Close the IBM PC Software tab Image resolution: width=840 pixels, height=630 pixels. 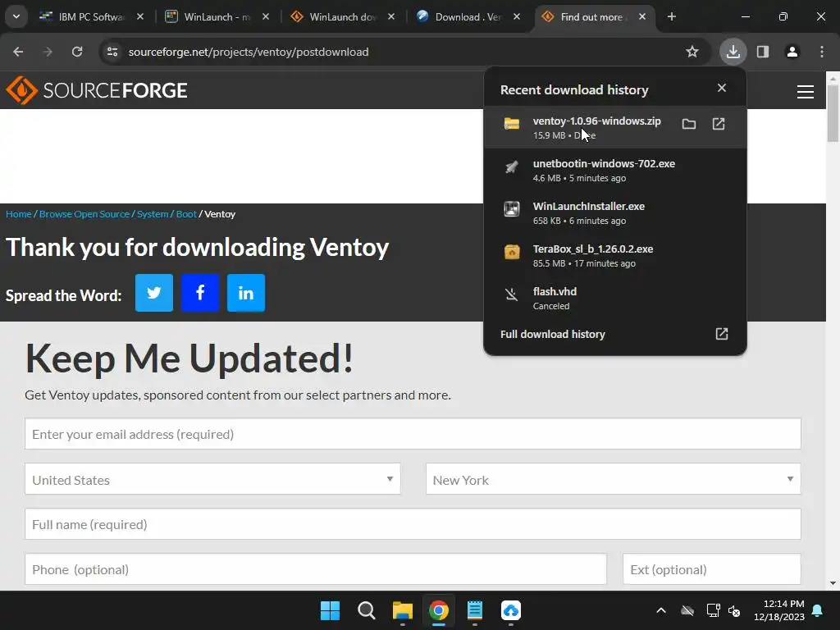tap(140, 17)
